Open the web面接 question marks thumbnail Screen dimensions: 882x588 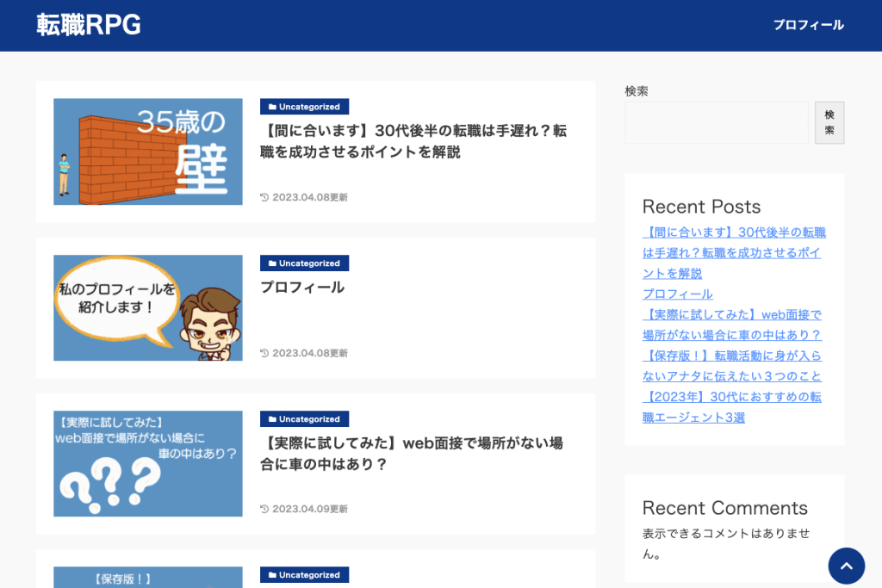(148, 463)
